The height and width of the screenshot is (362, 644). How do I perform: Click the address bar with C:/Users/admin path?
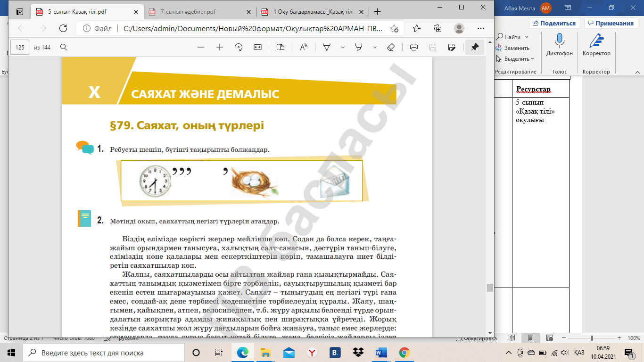tap(252, 29)
